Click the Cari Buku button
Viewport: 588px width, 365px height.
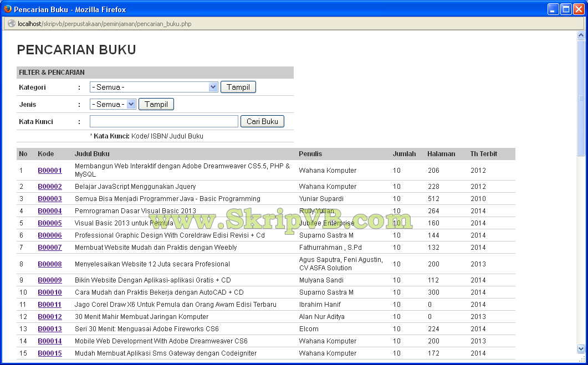262,121
